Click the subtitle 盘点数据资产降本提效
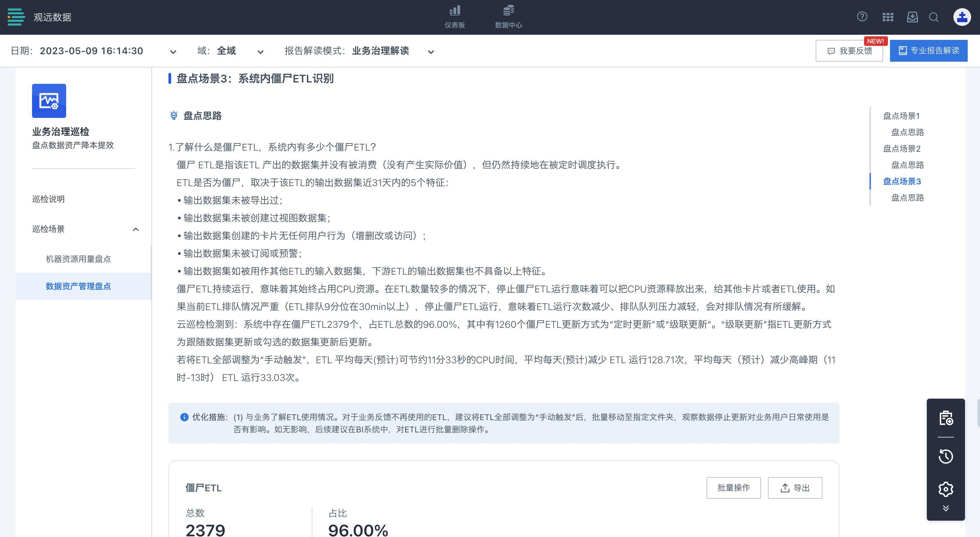980x537 pixels. click(73, 145)
